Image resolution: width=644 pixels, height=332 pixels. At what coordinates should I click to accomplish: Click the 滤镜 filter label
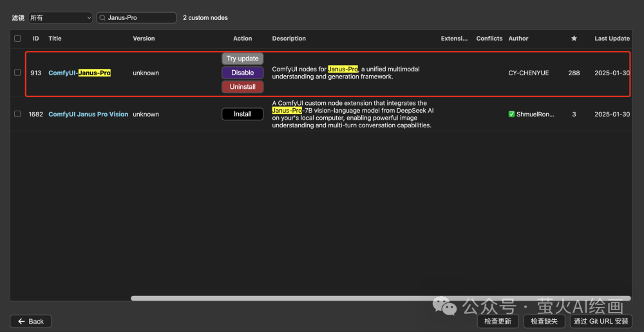coord(18,18)
